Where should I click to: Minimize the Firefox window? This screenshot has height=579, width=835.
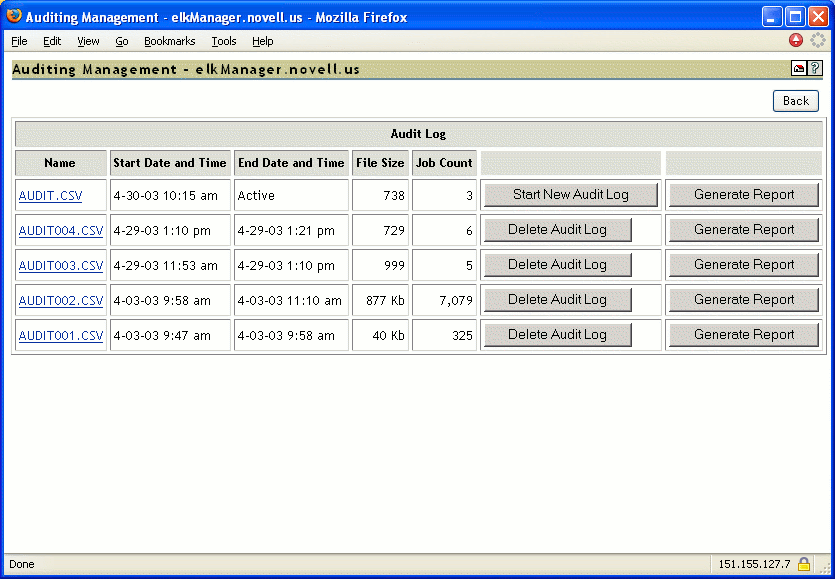pos(772,17)
